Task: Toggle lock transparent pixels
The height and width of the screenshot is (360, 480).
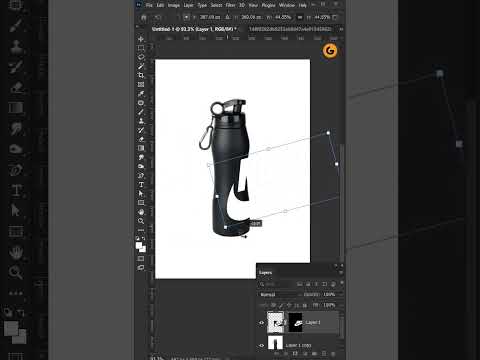Action: pyautogui.click(x=273, y=305)
